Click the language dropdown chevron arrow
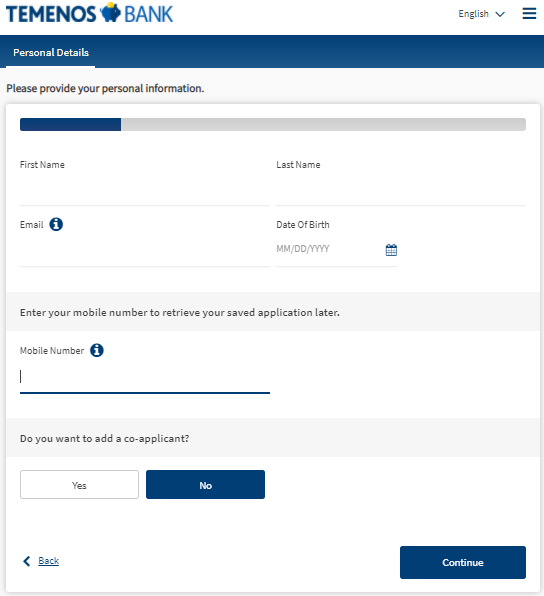The width and height of the screenshot is (544, 596). pos(500,14)
